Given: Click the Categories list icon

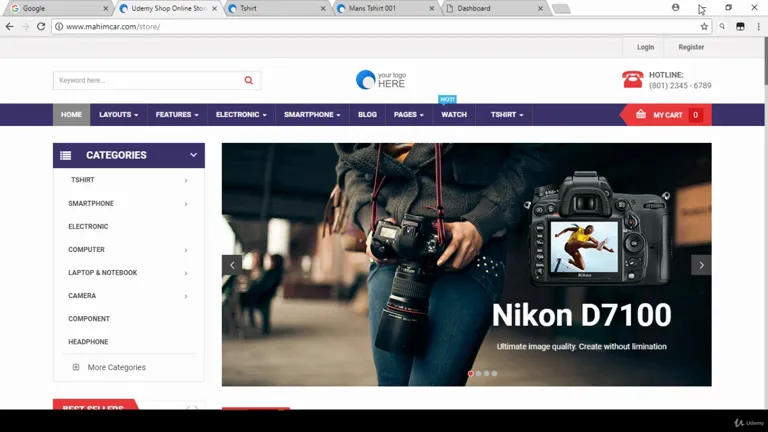Looking at the screenshot, I should [x=66, y=155].
